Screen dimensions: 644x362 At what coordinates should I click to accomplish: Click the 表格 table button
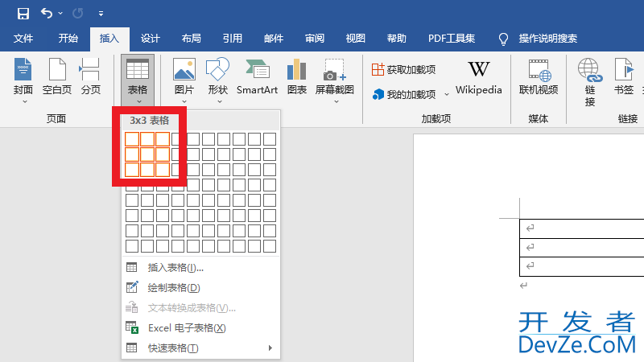138,80
